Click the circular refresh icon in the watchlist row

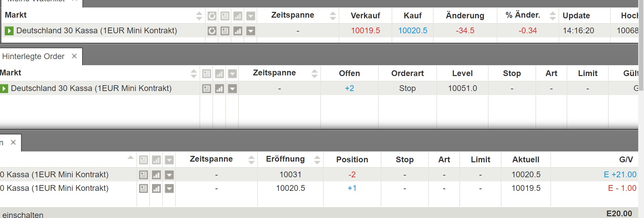pyautogui.click(x=212, y=31)
